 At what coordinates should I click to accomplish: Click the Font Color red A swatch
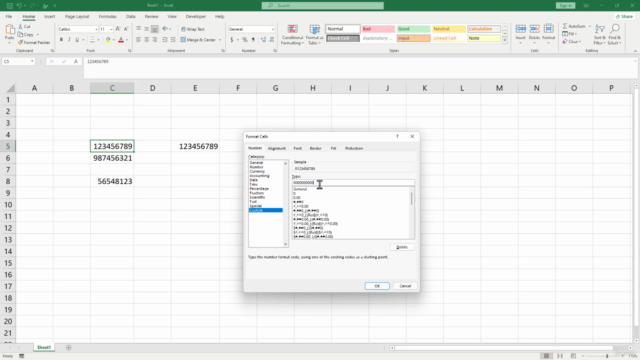coord(121,40)
